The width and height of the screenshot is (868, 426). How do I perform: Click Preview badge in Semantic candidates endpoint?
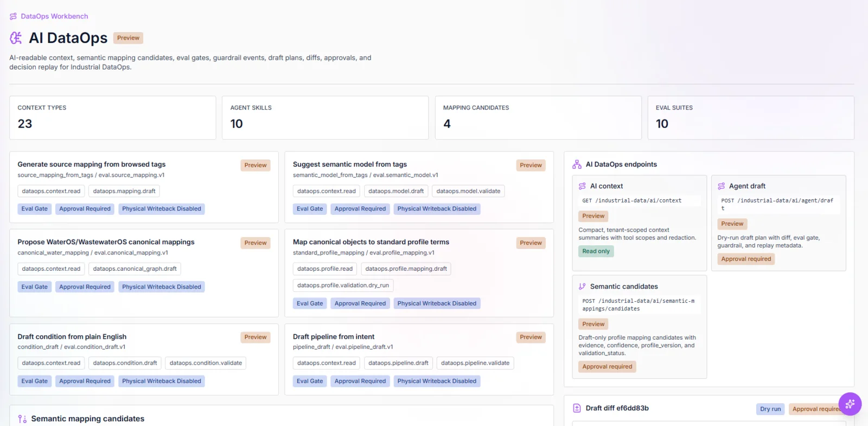593,324
